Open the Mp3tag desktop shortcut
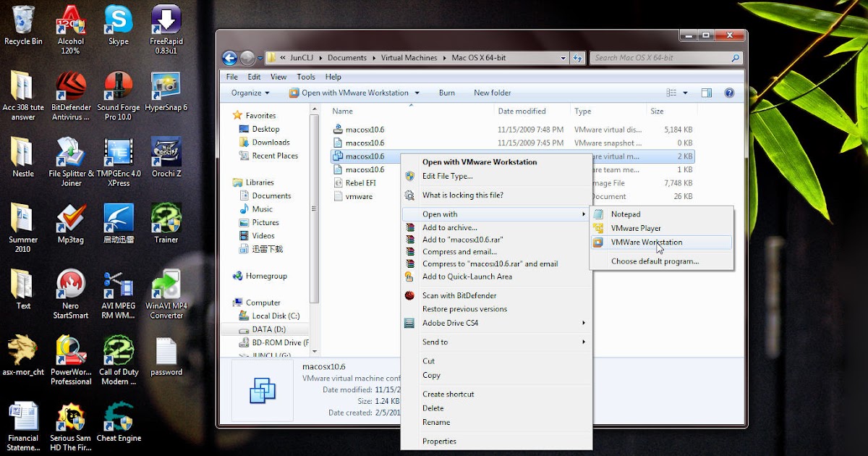The height and width of the screenshot is (456, 868). click(71, 224)
